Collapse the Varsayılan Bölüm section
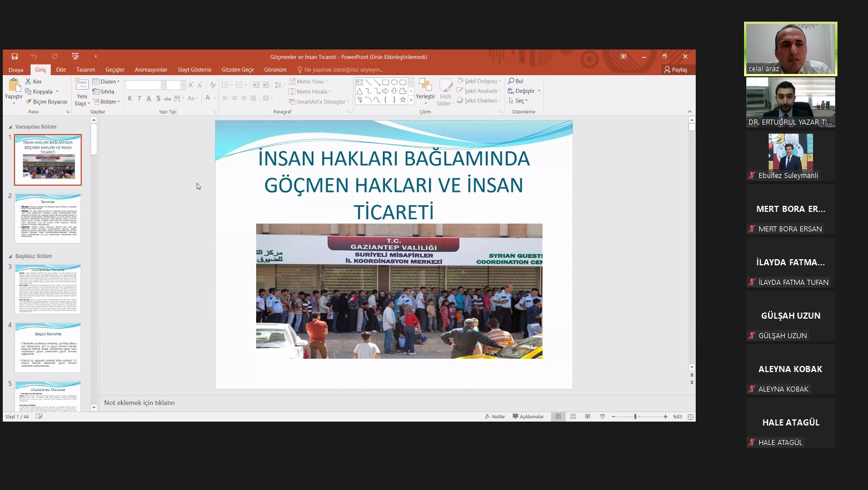The height and width of the screenshot is (490, 868). click(x=10, y=127)
